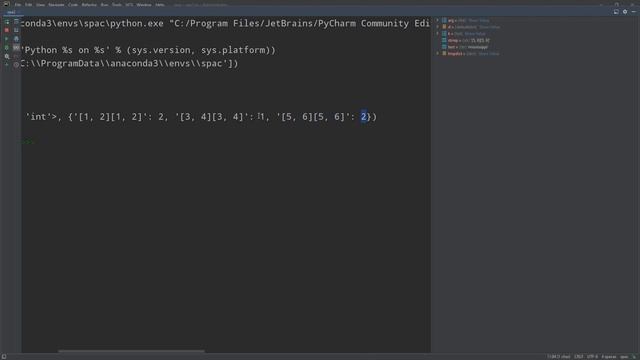Open the gear settings of variables panel
Viewport: 640px width, 360px height.
(x=625, y=12)
